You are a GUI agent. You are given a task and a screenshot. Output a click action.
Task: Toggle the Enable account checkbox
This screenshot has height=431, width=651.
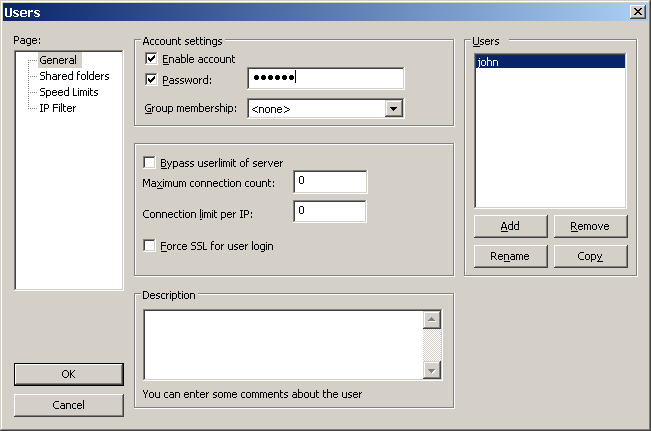tap(151, 60)
